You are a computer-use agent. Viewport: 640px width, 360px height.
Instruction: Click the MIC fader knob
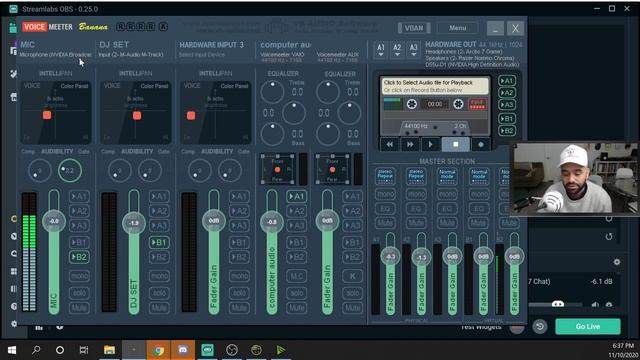tap(54, 221)
